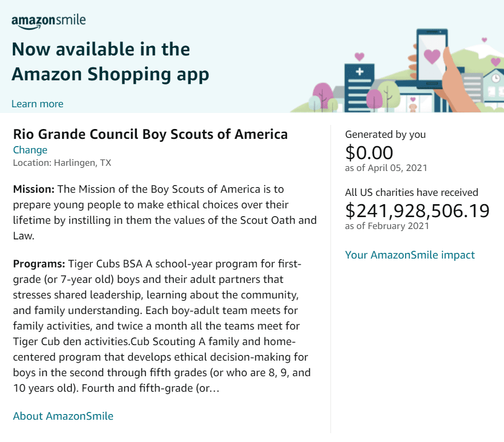The image size is (504, 442).
Task: Click the Change charity link
Action: pyautogui.click(x=30, y=150)
